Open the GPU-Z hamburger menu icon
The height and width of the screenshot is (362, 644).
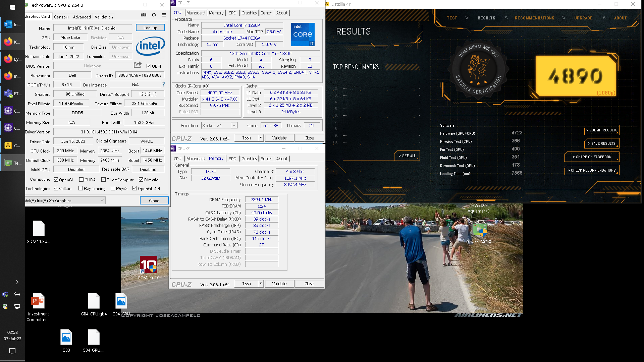point(164,15)
